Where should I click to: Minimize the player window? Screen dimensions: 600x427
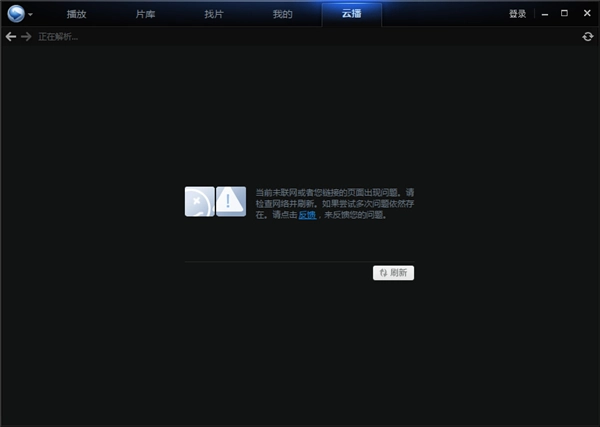545,14
